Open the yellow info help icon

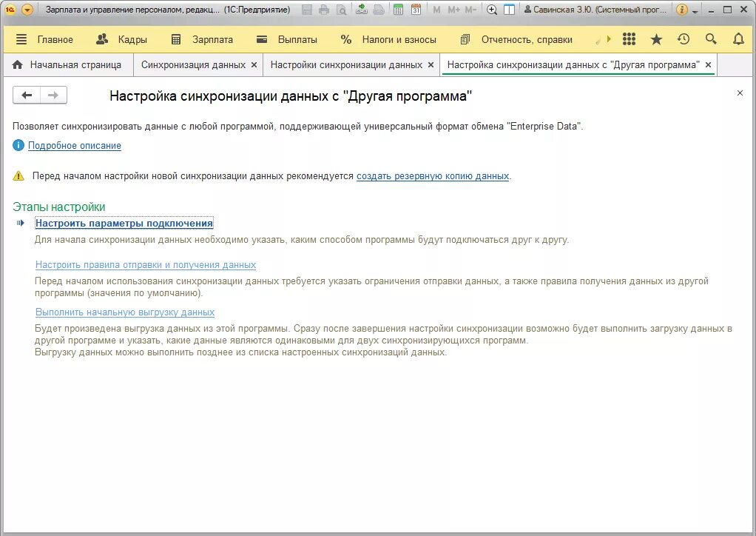682,10
